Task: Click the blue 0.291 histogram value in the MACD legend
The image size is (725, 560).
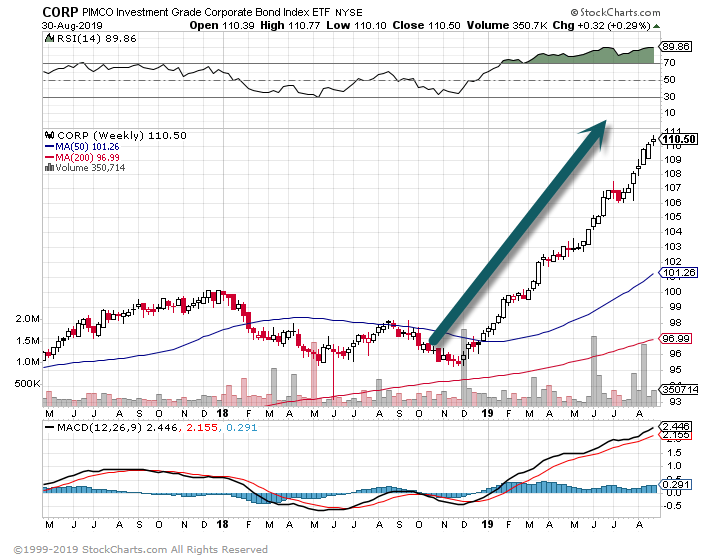Action: [241, 428]
